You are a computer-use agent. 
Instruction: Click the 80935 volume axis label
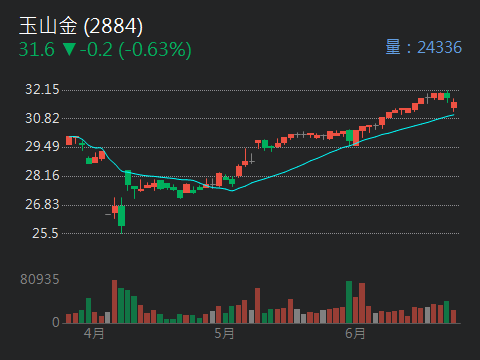(40, 279)
